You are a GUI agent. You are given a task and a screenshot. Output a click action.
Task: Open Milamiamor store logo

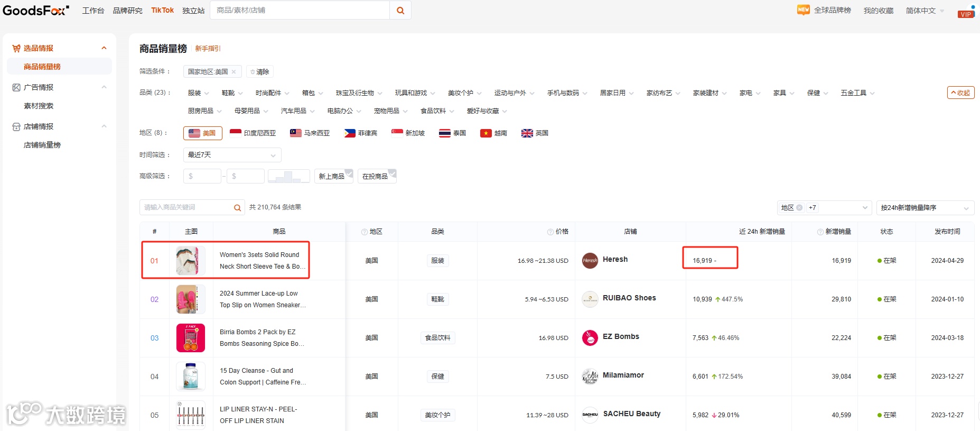[590, 376]
